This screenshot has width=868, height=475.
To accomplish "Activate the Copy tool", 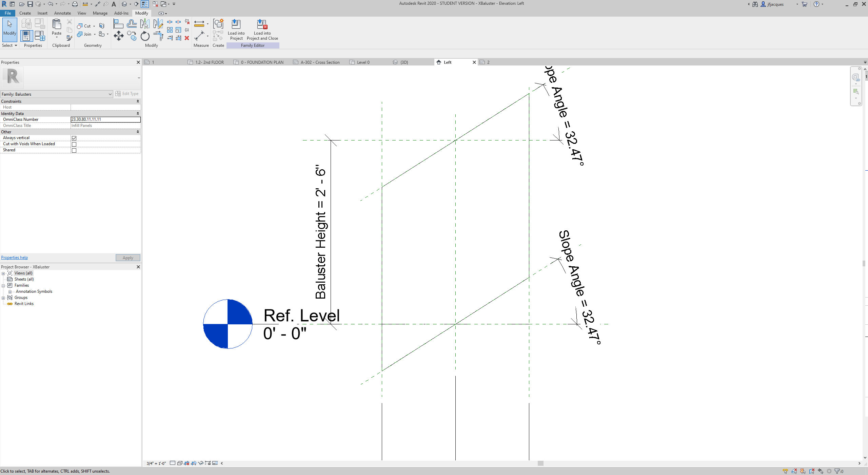I will pyautogui.click(x=132, y=36).
